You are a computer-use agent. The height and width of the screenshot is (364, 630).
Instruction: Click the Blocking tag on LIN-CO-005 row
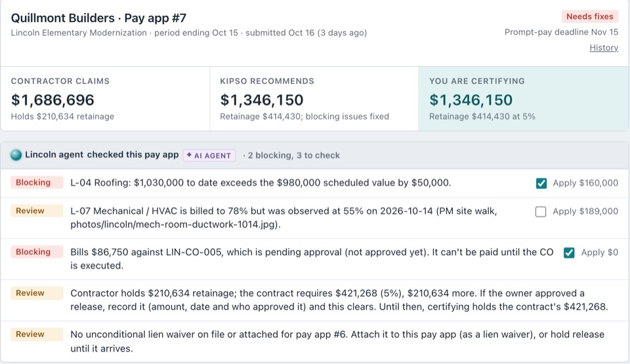click(37, 252)
